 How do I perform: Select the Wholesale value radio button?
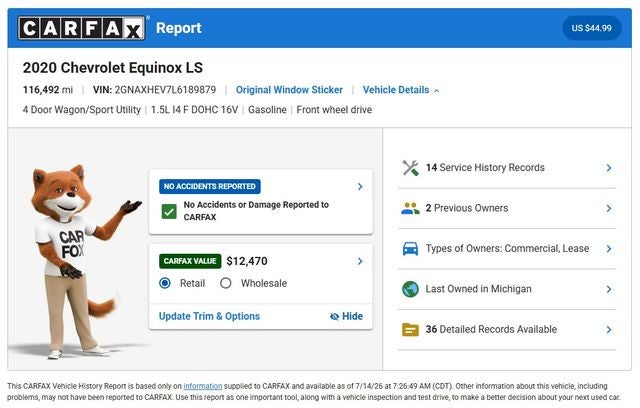(226, 283)
